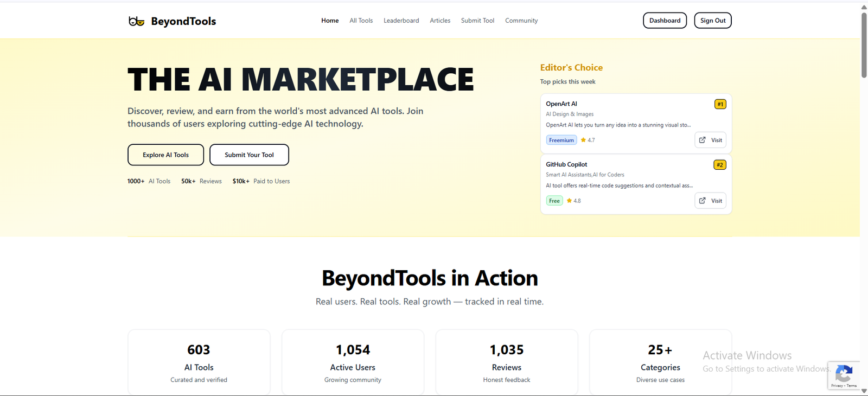Click the external link icon on GitHub Copilot
This screenshot has width=868, height=396.
click(x=702, y=201)
